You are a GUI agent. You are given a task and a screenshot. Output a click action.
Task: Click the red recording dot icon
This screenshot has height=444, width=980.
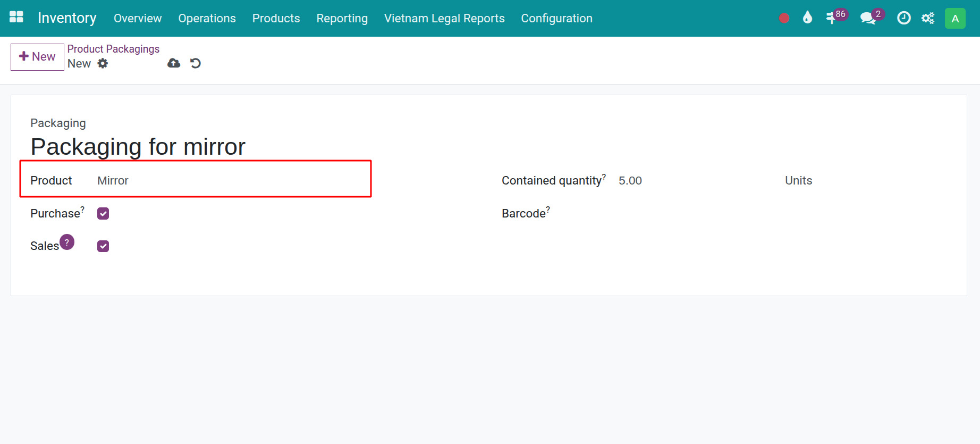[784, 18]
